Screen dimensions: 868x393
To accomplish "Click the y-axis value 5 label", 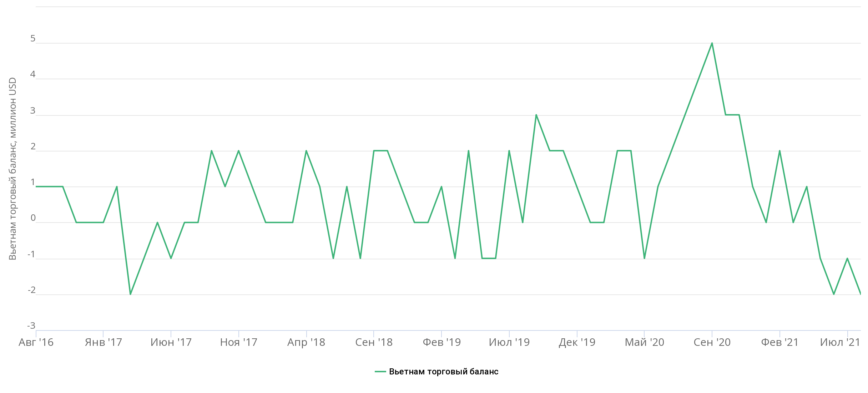I will pyautogui.click(x=33, y=39).
